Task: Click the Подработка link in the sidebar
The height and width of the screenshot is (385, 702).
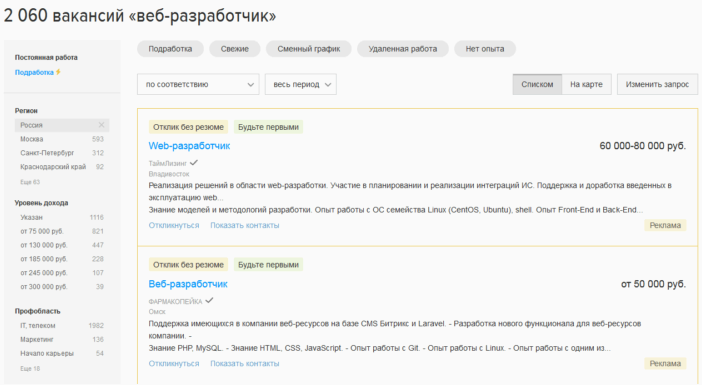Action: tap(34, 72)
